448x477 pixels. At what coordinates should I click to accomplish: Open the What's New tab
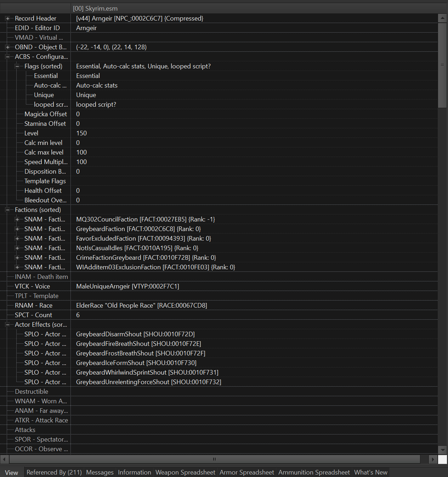[x=371, y=472]
